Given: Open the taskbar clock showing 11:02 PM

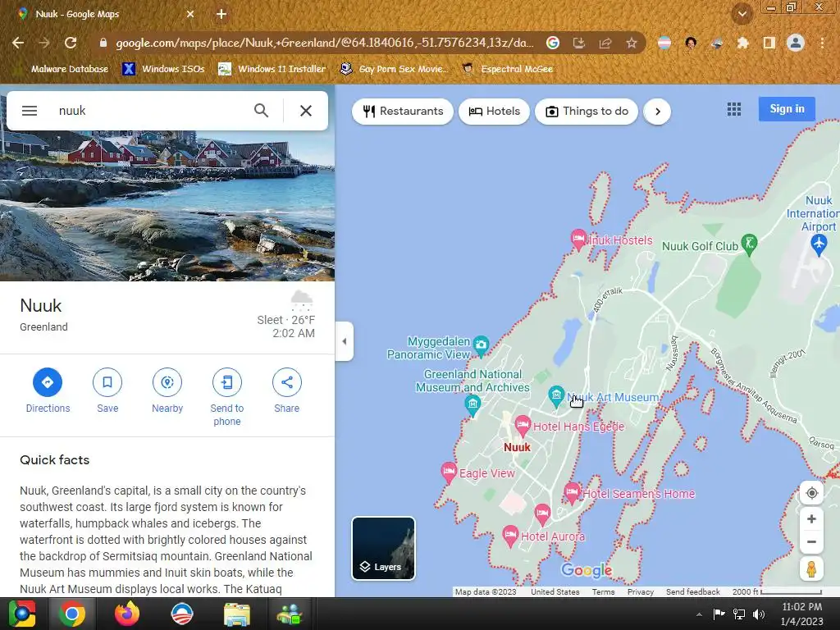Looking at the screenshot, I should pyautogui.click(x=801, y=614).
